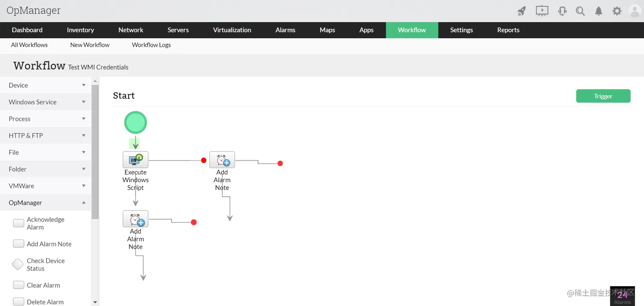Open the search magnifier icon in the header
The image size is (644, 306).
tap(580, 11)
